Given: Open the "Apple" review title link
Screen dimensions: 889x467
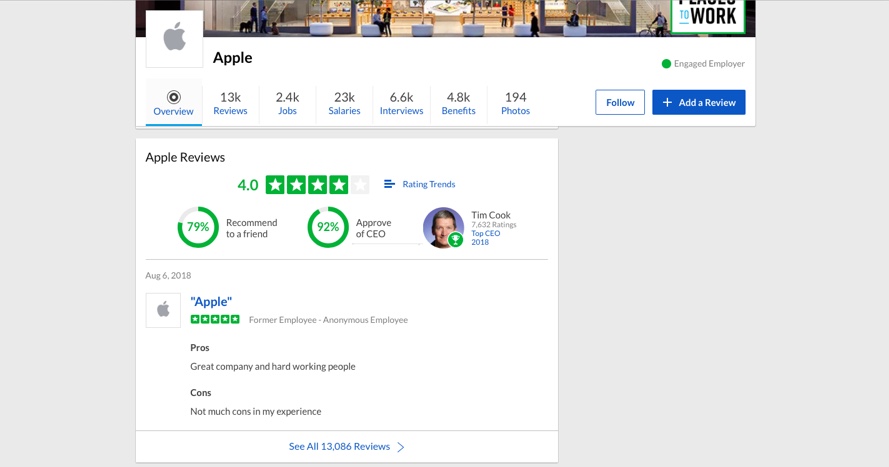Looking at the screenshot, I should click(x=211, y=302).
